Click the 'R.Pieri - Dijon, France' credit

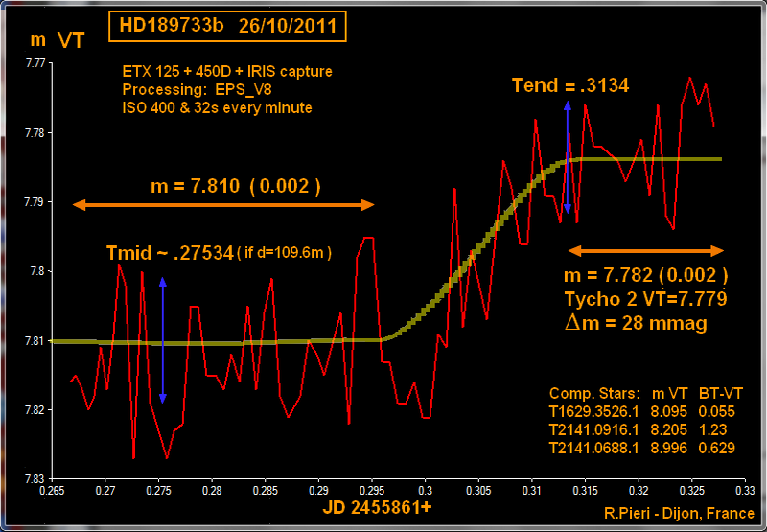(x=679, y=513)
